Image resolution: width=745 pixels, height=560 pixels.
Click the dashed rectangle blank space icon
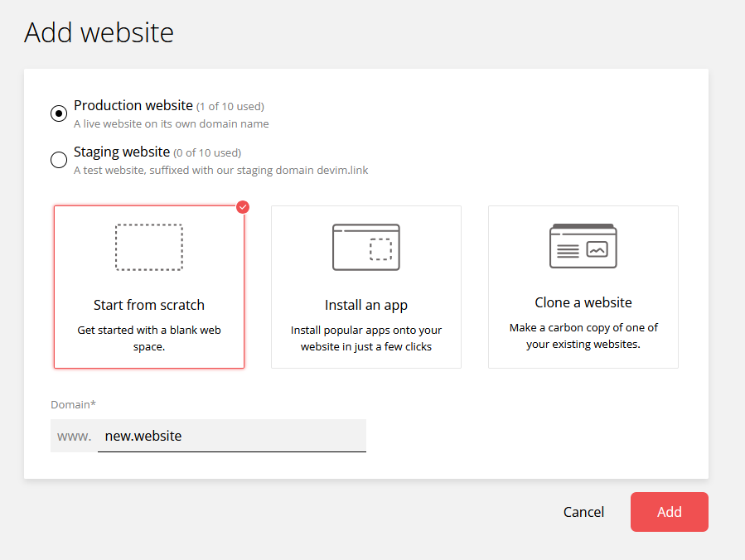[149, 247]
